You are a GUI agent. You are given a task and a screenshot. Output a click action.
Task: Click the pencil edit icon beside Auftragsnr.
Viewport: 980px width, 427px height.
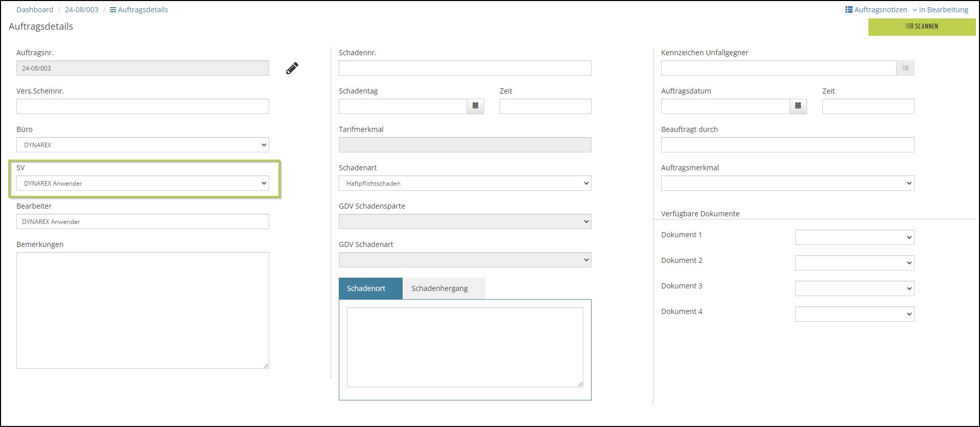point(292,68)
